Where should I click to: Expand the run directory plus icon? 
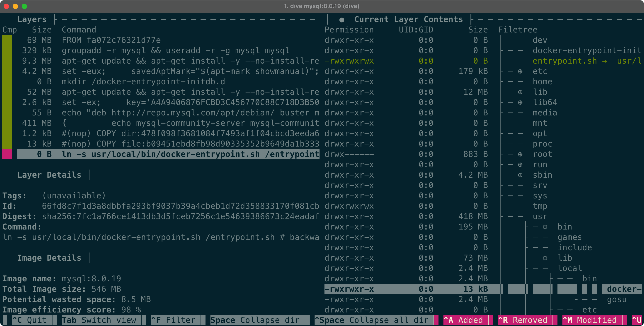tap(520, 165)
